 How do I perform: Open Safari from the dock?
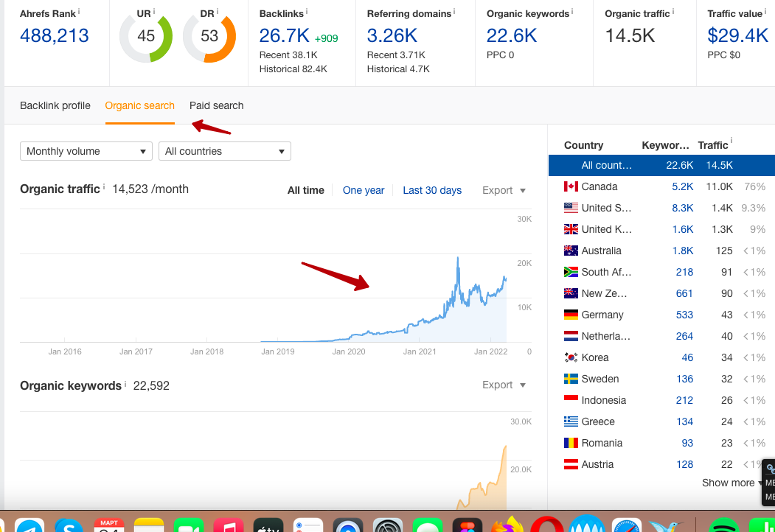pos(626,524)
